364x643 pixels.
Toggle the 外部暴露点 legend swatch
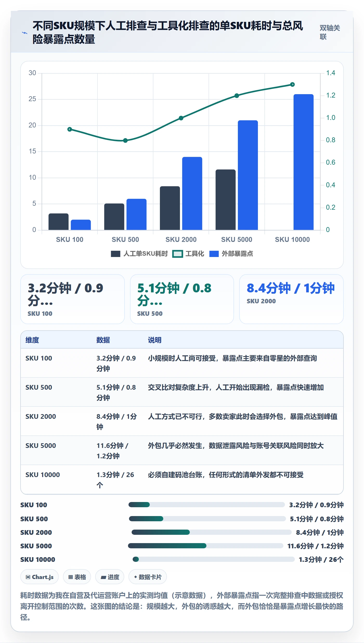coord(214,254)
